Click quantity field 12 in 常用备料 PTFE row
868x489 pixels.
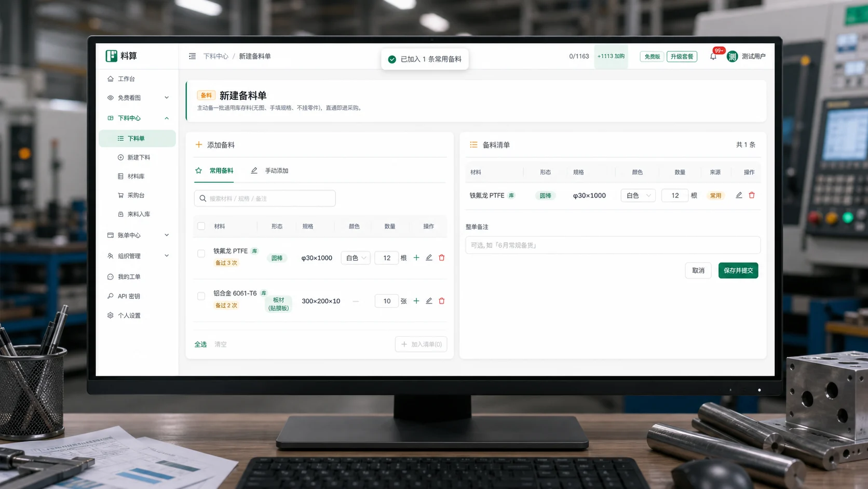click(x=387, y=258)
